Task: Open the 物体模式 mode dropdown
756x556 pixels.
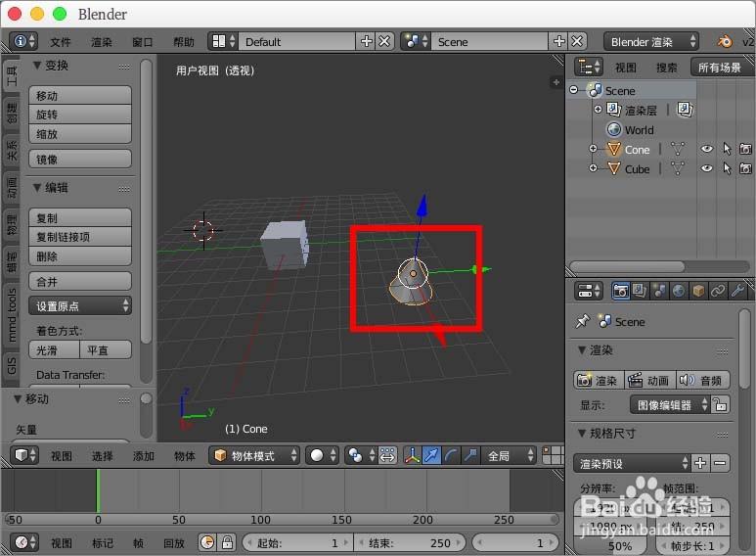Action: 254,455
